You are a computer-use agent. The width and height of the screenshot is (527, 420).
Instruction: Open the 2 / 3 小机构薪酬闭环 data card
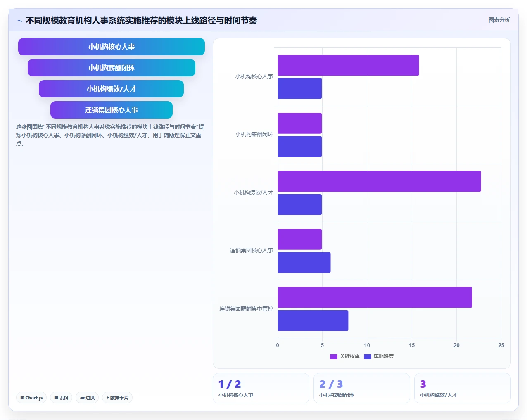click(362, 388)
